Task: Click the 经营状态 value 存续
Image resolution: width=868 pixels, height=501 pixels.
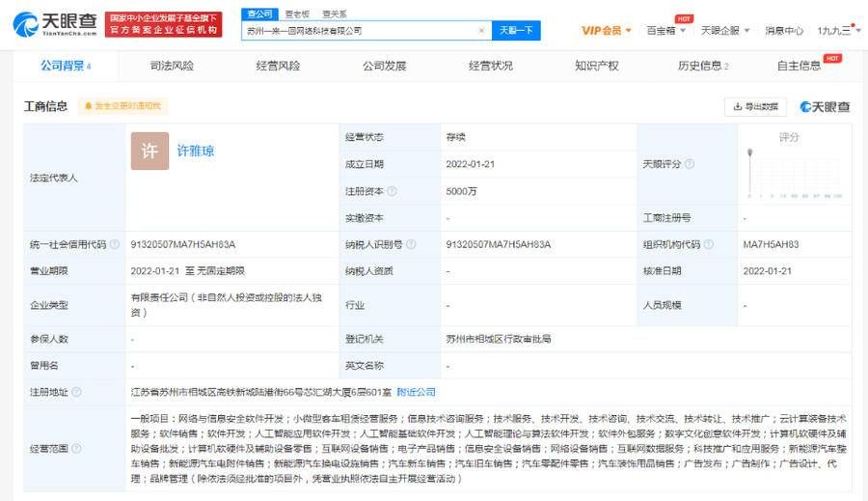Action: pos(455,137)
